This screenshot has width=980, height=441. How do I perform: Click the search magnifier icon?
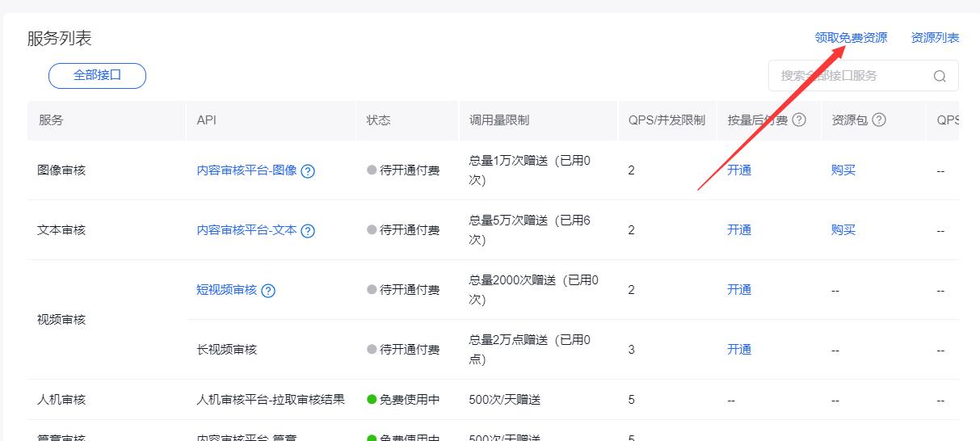click(x=940, y=76)
